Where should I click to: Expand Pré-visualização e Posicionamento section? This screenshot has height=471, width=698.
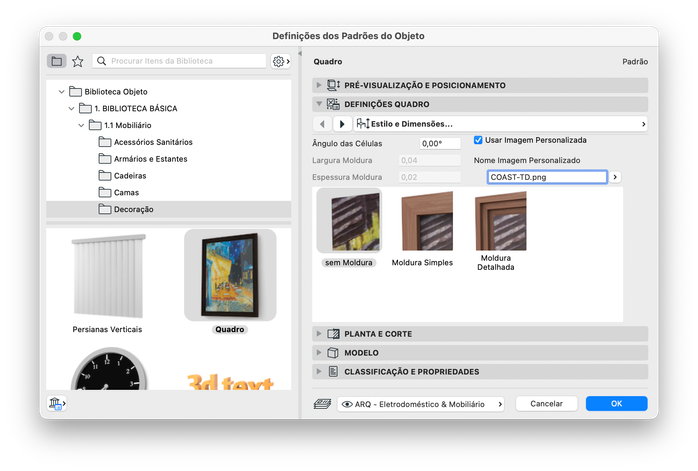(319, 85)
